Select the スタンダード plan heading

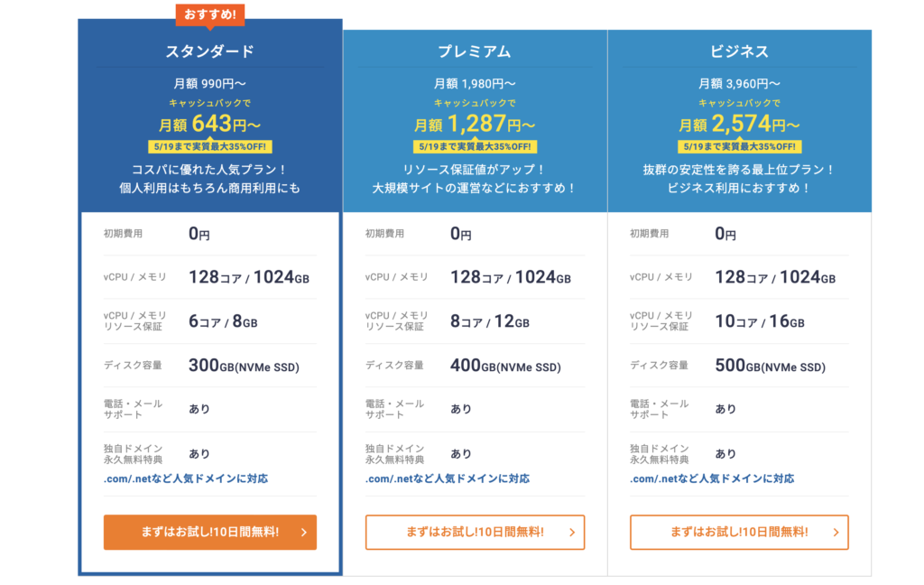coord(209,51)
